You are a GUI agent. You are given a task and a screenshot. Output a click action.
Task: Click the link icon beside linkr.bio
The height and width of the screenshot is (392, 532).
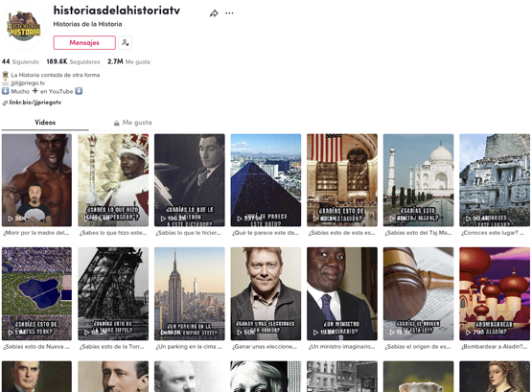[x=5, y=103]
